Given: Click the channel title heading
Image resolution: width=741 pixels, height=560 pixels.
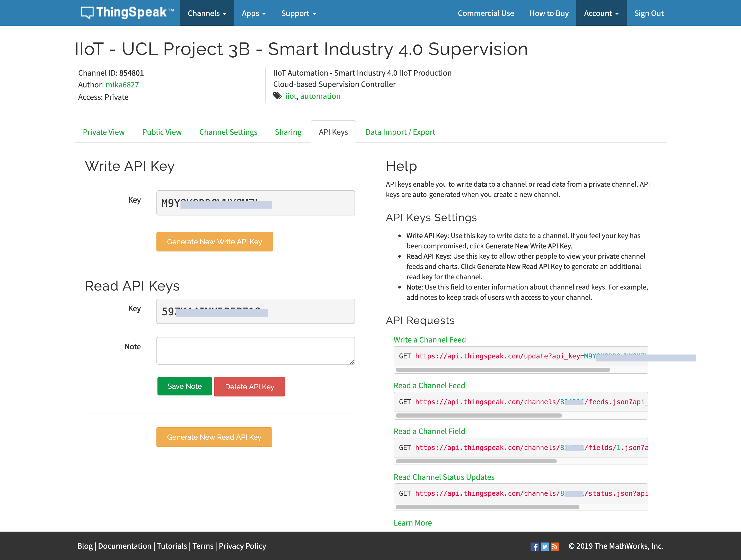Looking at the screenshot, I should [x=301, y=49].
